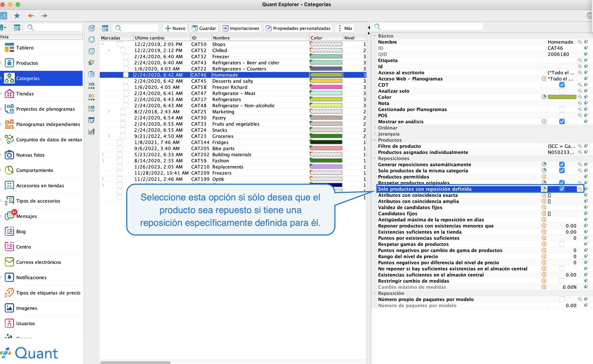This screenshot has width=593, height=364.
Task: Click the Correos electrónicos envelope icon
Action: (9, 262)
